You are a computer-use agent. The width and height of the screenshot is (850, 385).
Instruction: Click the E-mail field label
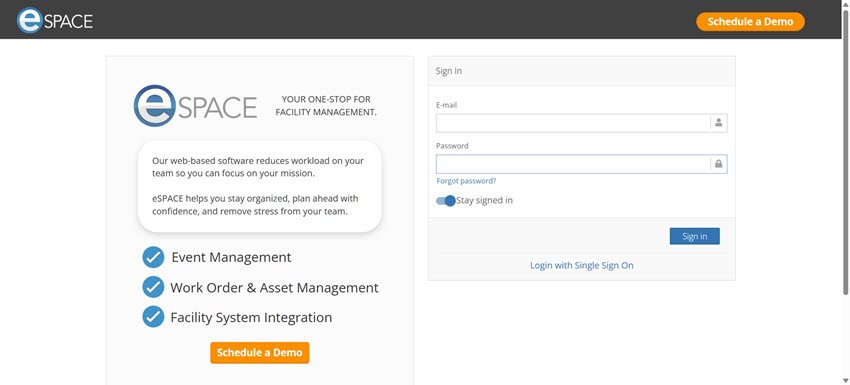pyautogui.click(x=447, y=105)
